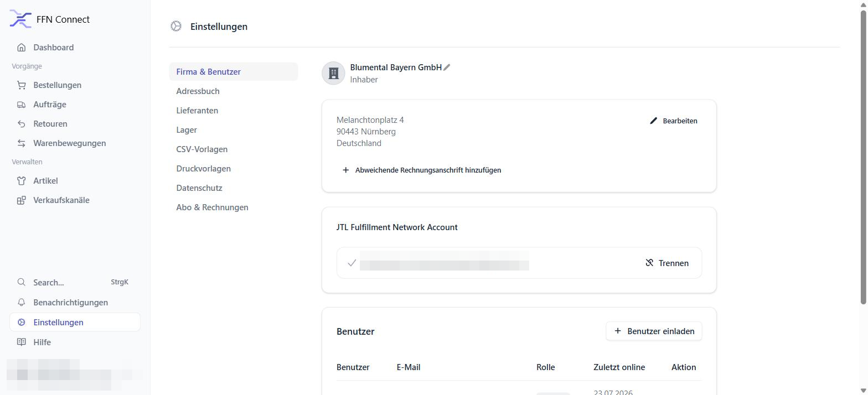Screen dimensions: 868x395
Task: Click the 90443 Nürnberg address line
Action: coord(366,132)
